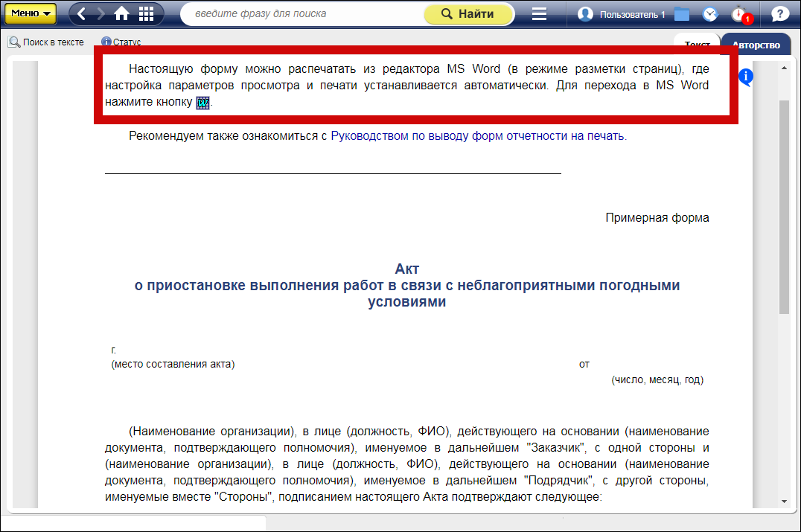The width and height of the screenshot is (801, 532).
Task: Open the Пользователь 1 profile
Action: point(622,14)
